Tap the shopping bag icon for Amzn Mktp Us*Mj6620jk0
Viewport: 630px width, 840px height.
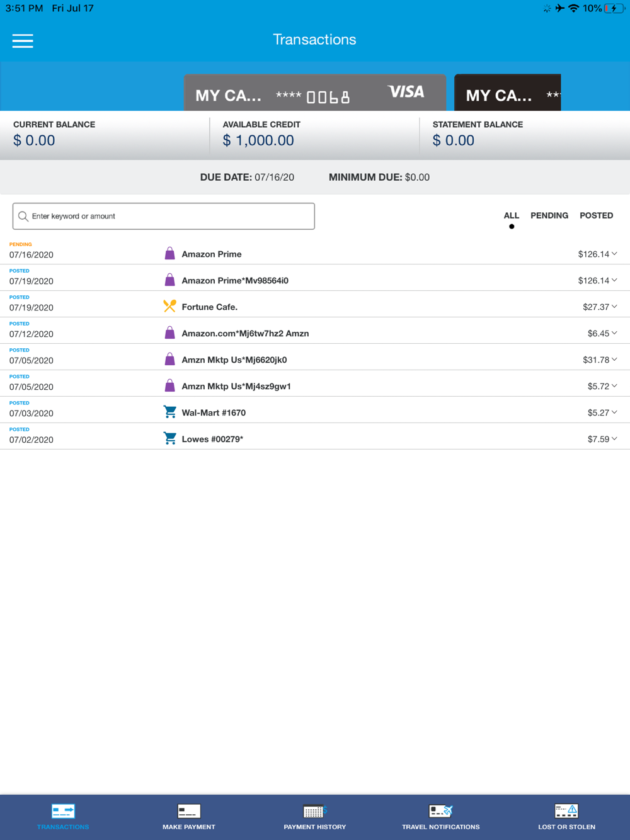click(x=169, y=360)
